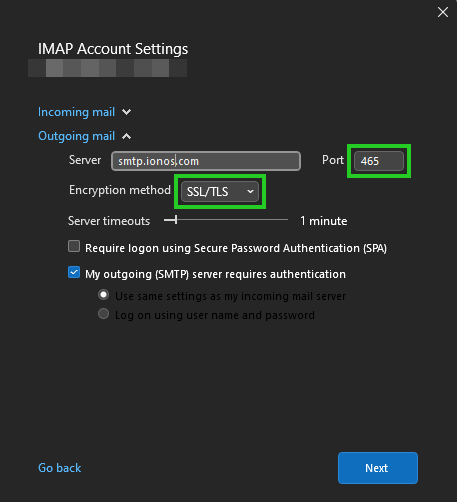Expand the Incoming mail chevron arrow
457x502 pixels.
pyautogui.click(x=126, y=112)
